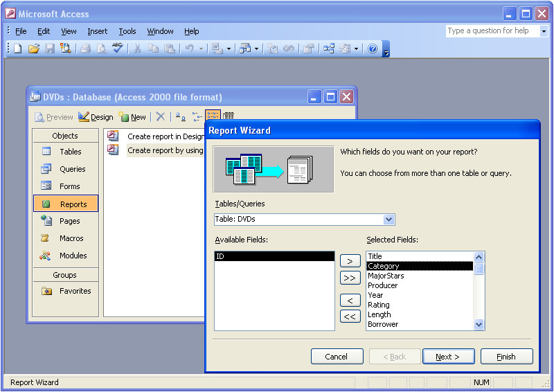Screen dimensions: 554x392
Task: Open the Tables/Queries dropdown arrow
Action: (388, 220)
